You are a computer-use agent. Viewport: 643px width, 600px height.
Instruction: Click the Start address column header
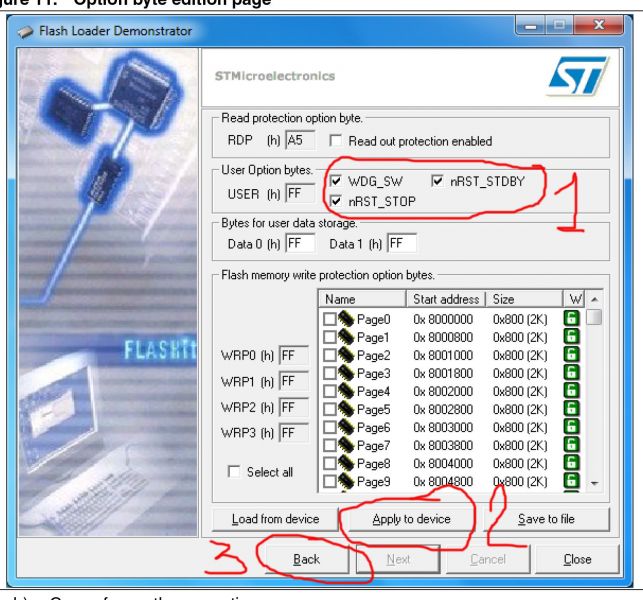click(446, 299)
